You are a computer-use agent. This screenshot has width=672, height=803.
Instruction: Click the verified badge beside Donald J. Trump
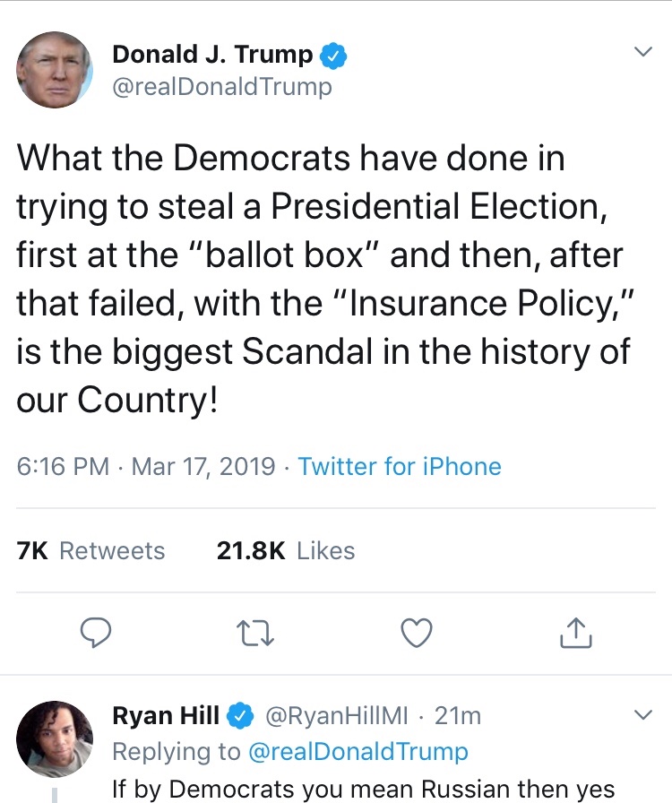tap(334, 56)
